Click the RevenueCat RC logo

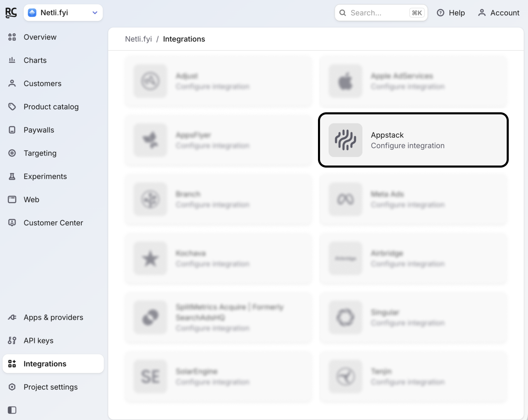[x=11, y=13]
